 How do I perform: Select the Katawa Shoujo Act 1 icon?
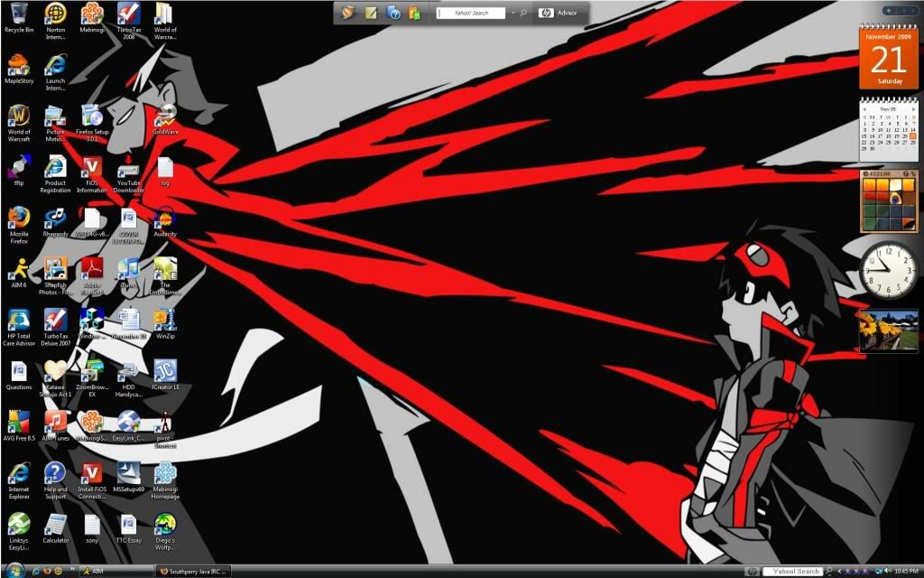(x=55, y=378)
